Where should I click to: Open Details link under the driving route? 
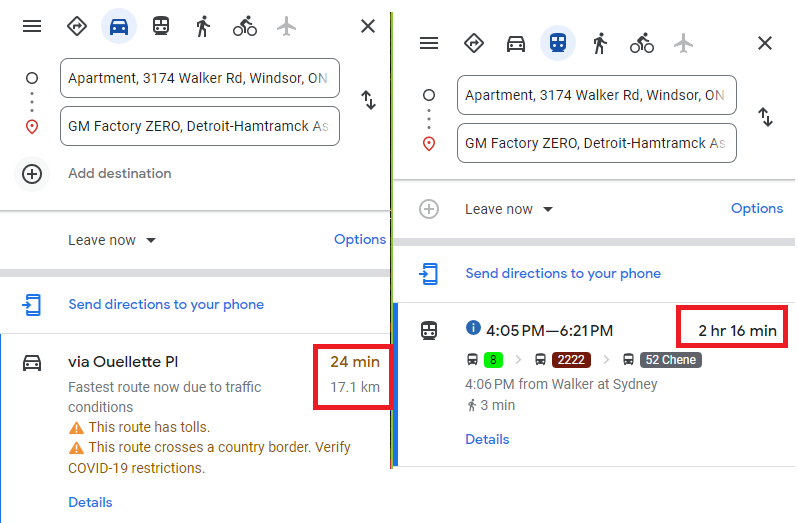[90, 502]
